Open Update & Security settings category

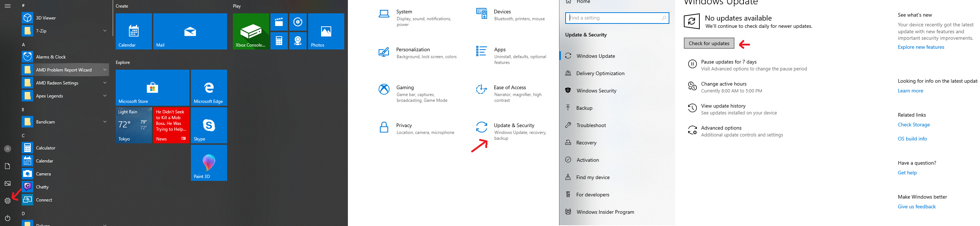514,126
